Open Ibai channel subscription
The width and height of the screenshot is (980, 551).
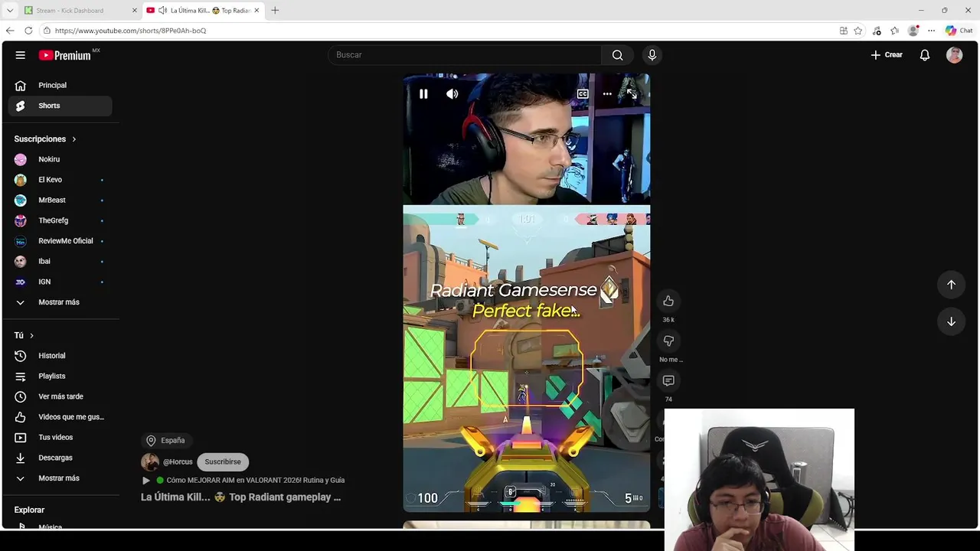pos(60,261)
